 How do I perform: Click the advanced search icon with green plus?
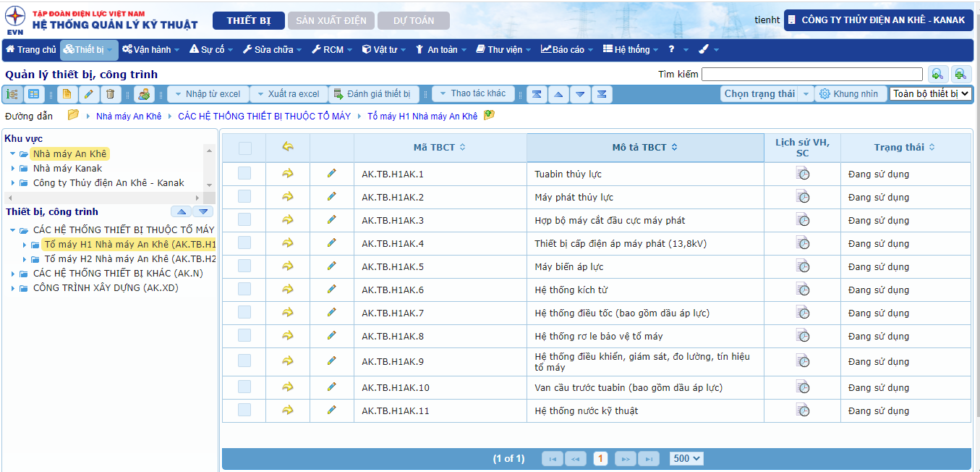[960, 74]
